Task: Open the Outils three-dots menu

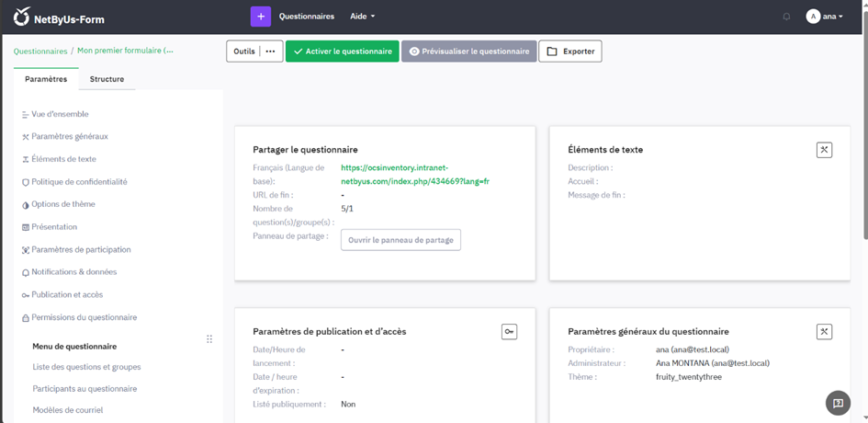Action: [x=270, y=51]
